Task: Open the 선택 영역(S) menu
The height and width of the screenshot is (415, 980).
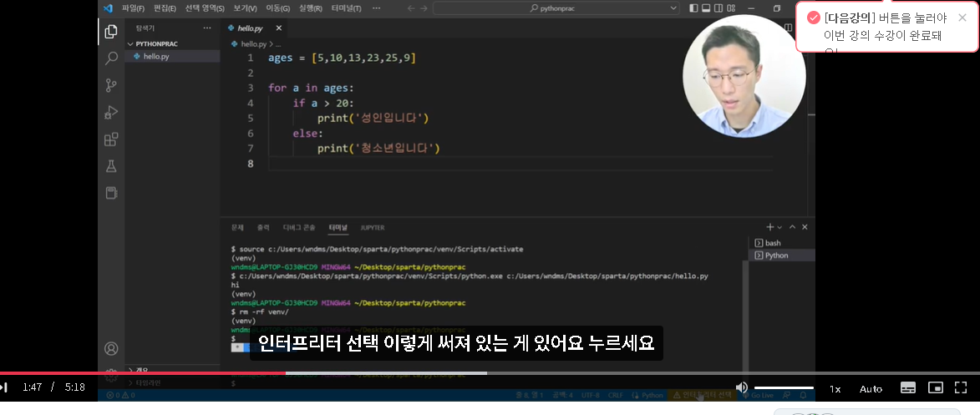Action: pyautogui.click(x=205, y=8)
